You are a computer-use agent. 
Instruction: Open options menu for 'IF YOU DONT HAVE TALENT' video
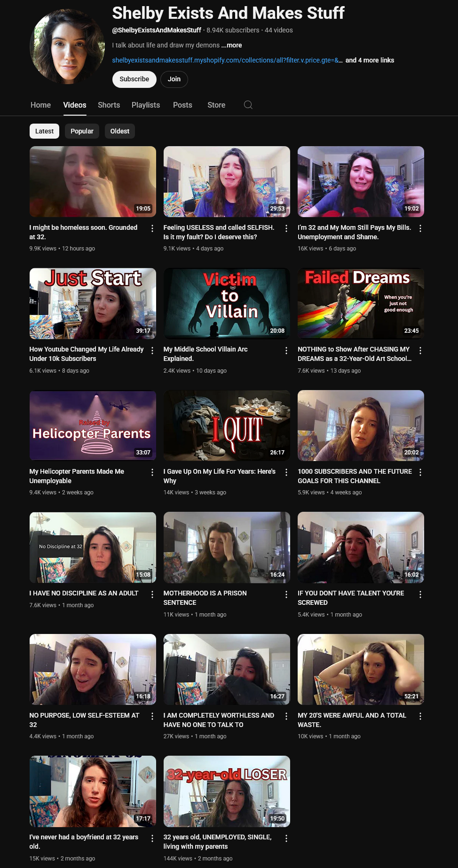click(420, 594)
